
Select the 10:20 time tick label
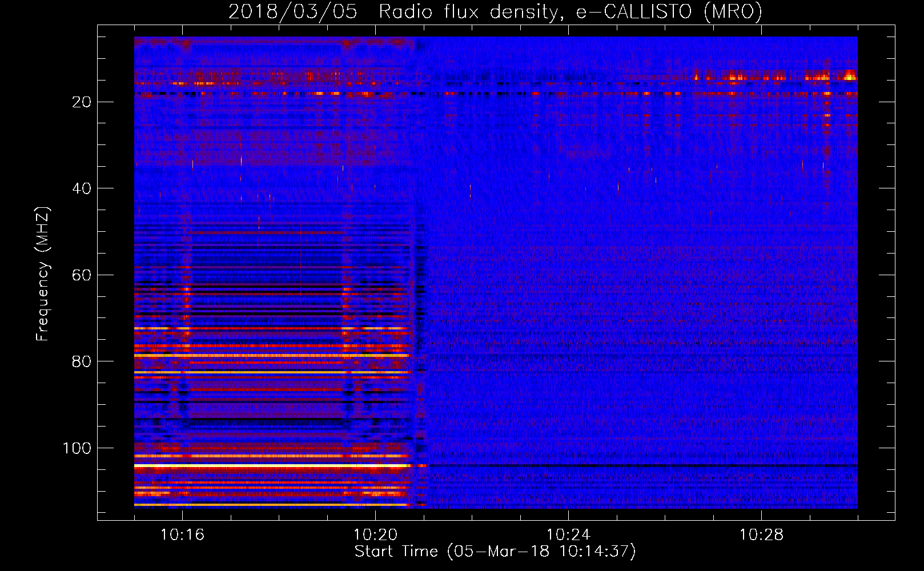pos(375,535)
